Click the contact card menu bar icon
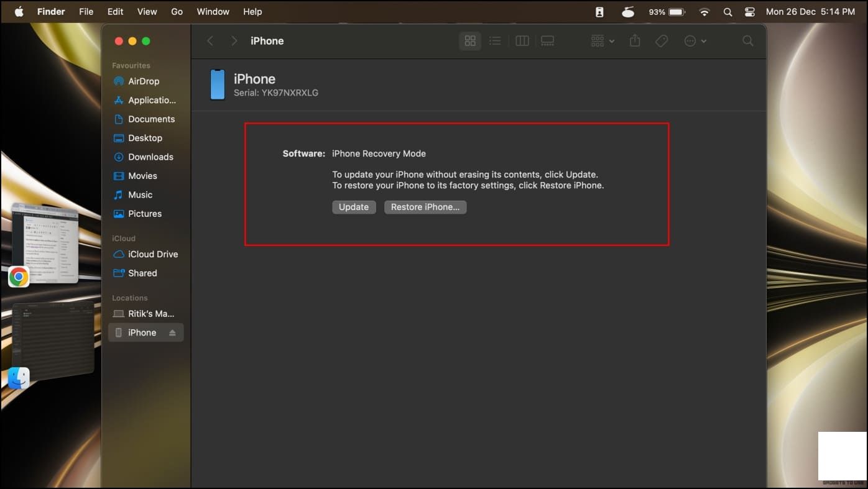This screenshot has height=489, width=868. coord(599,12)
